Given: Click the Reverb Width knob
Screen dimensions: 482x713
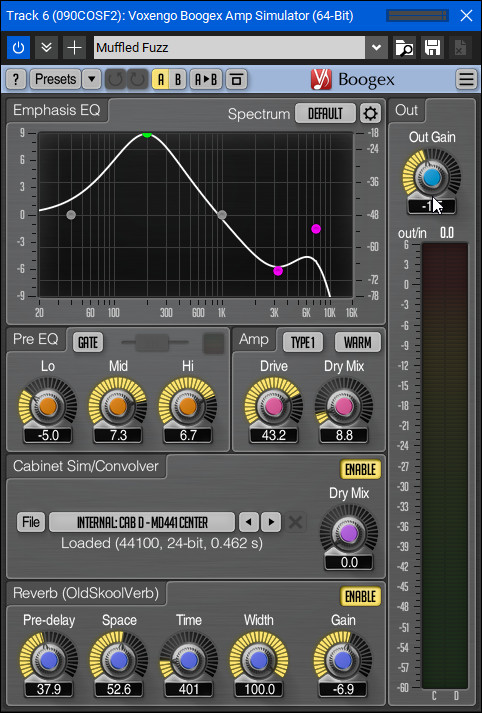Looking at the screenshot, I should [x=259, y=660].
